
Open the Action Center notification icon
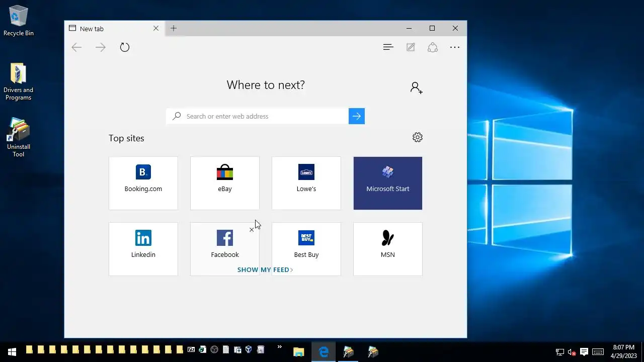[x=584, y=352]
